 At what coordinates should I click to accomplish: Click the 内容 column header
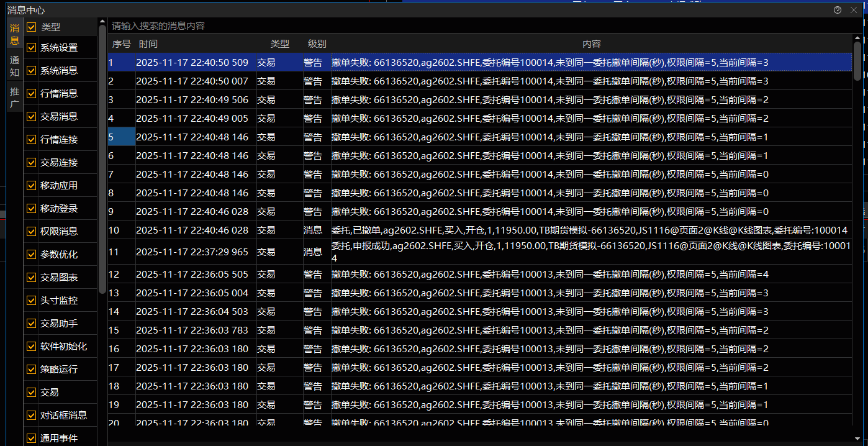[591, 44]
